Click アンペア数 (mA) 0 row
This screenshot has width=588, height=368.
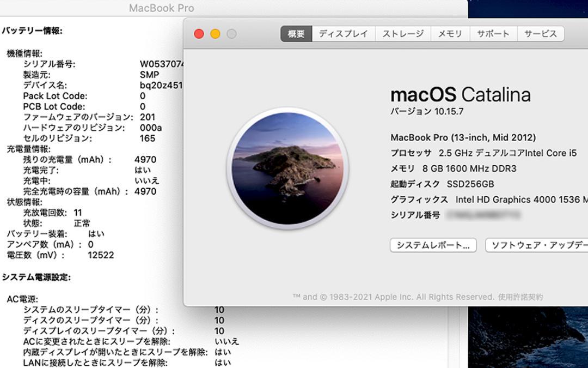[50, 244]
